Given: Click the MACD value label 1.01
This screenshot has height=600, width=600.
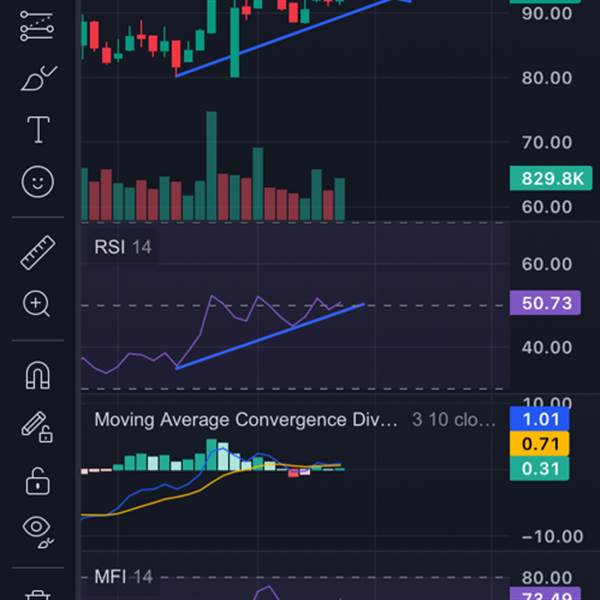Looking at the screenshot, I should click(x=540, y=419).
